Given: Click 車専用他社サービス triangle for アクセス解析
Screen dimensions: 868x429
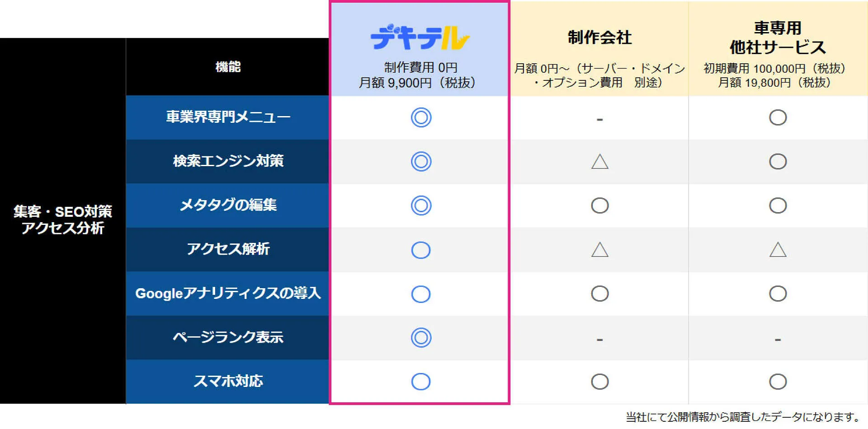Looking at the screenshot, I should [778, 249].
